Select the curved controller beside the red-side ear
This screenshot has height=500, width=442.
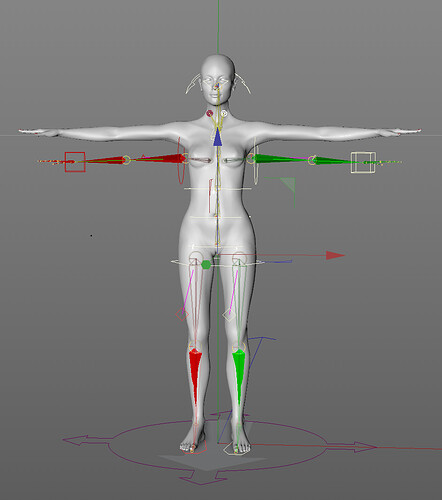pos(193,84)
